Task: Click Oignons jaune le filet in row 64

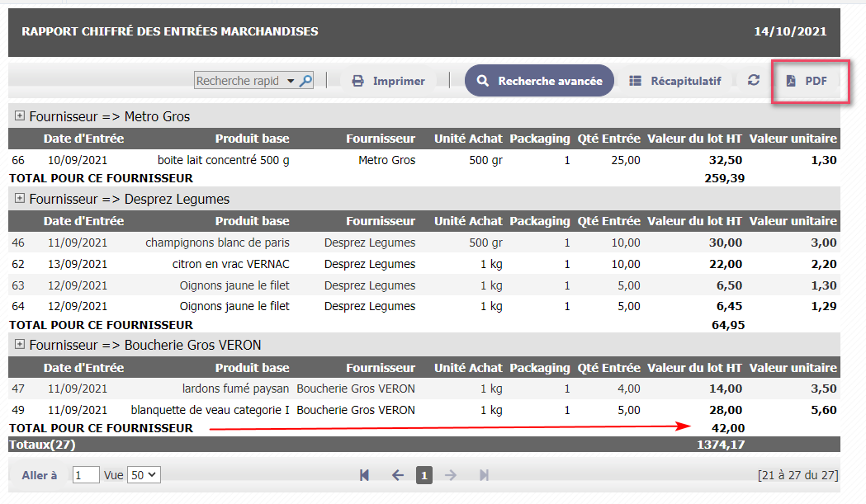Action: click(234, 306)
